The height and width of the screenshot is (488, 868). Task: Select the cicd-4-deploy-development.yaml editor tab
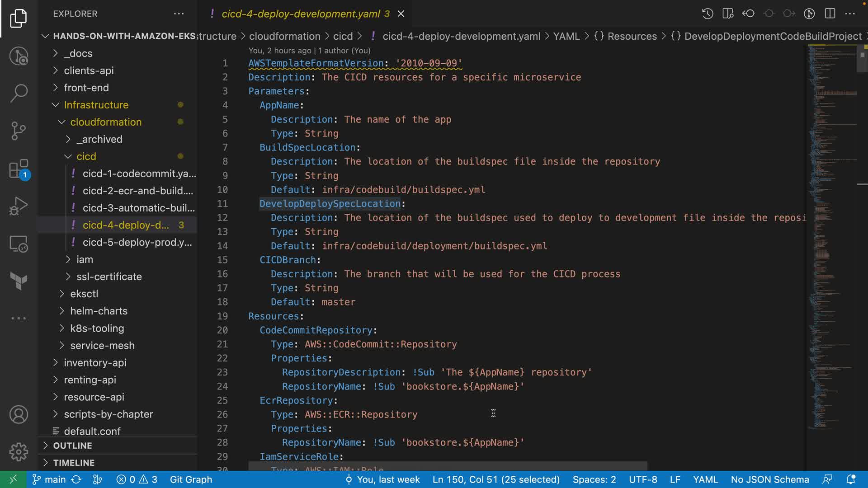pyautogui.click(x=300, y=14)
